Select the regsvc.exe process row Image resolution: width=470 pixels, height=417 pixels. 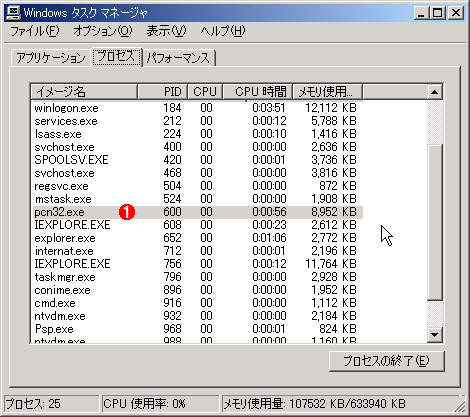pos(197,186)
